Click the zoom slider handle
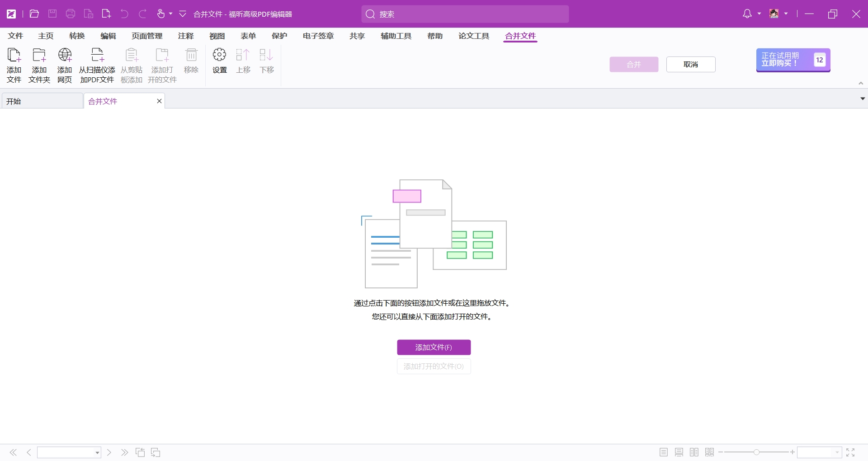Image resolution: width=868 pixels, height=461 pixels. [756, 452]
